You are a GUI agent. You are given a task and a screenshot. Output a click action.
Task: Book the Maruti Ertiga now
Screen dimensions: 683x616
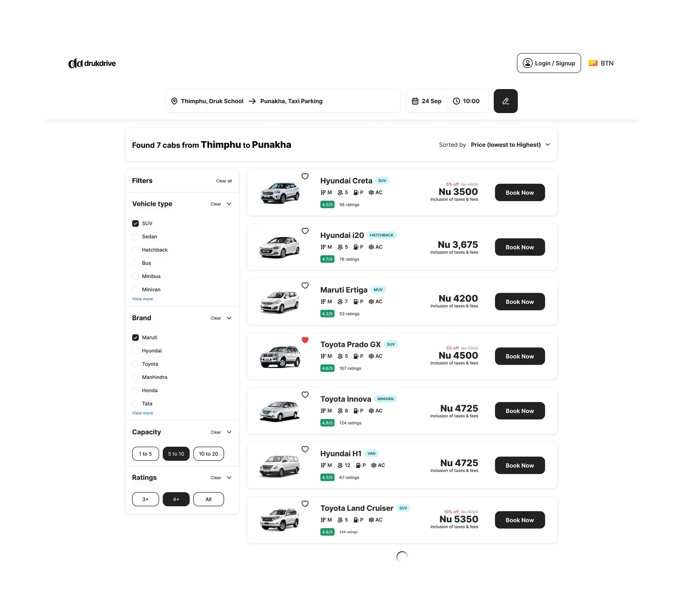coord(519,301)
